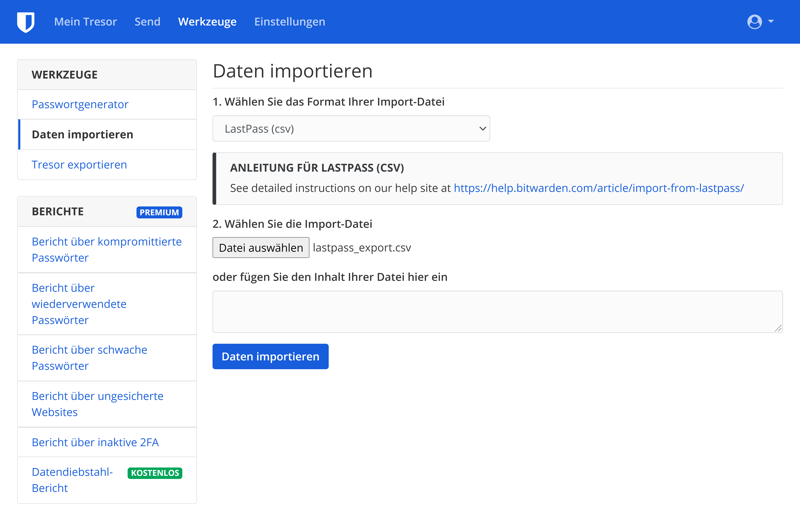Image resolution: width=800 pixels, height=513 pixels.
Task: Select Daten importieren in the sidebar
Action: 82,134
